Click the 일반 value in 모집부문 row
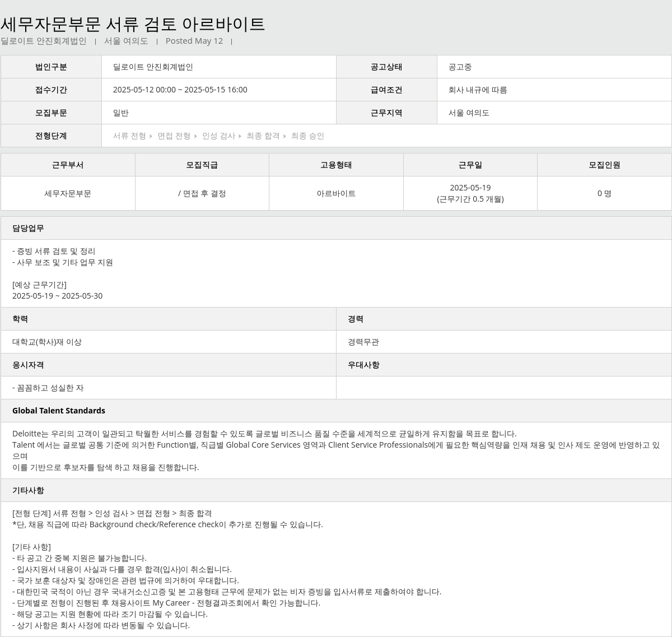Screen dimensions: 672x637 pos(121,113)
